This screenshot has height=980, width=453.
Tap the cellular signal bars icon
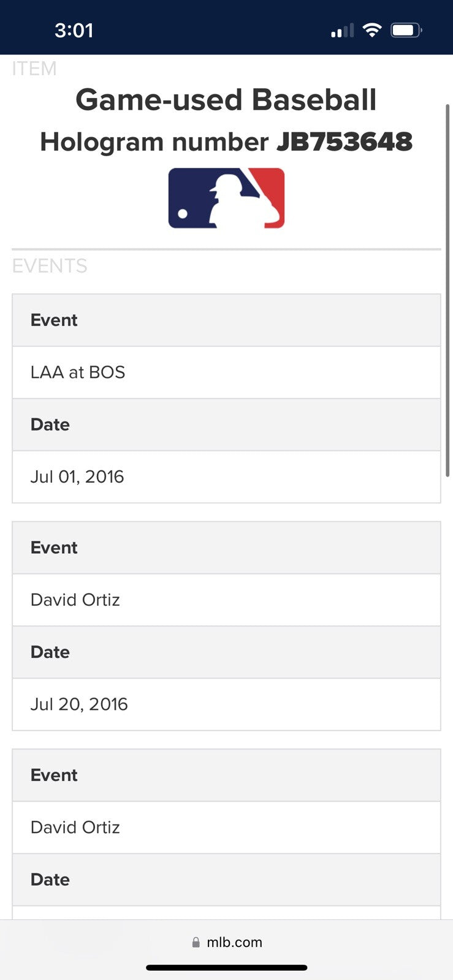tap(342, 31)
